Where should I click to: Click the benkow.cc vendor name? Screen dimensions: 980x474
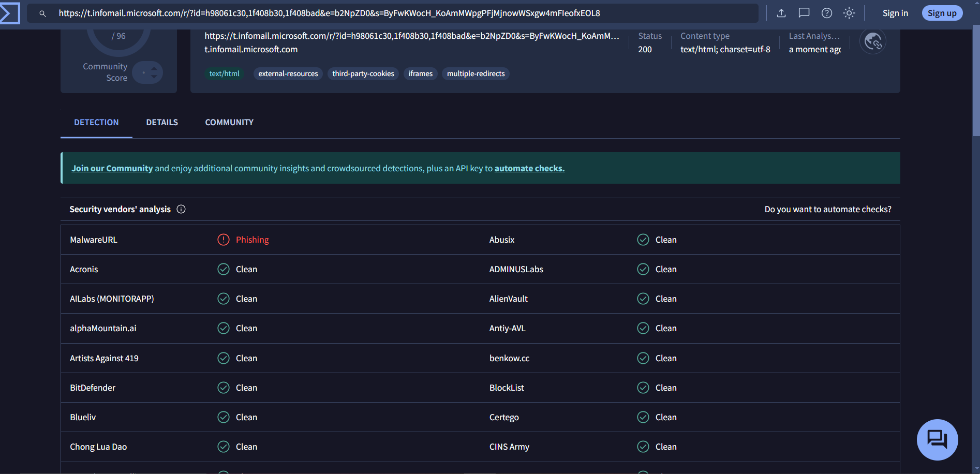510,358
